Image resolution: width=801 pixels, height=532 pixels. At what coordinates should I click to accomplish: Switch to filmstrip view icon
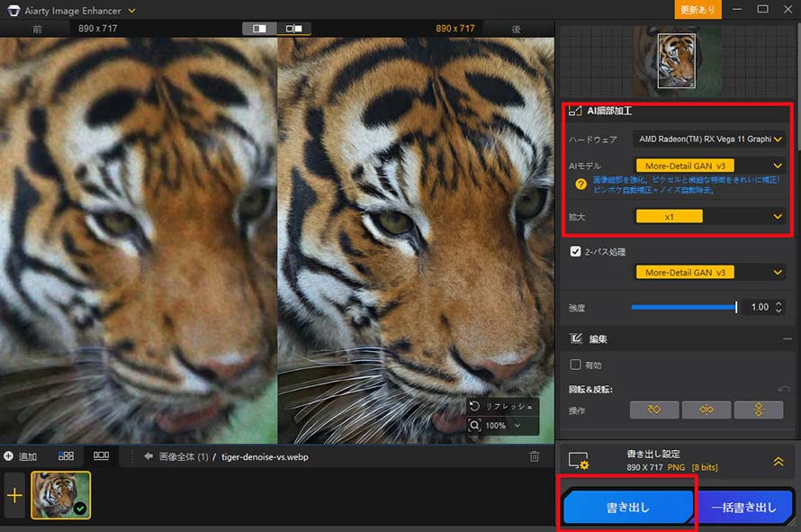point(101,455)
